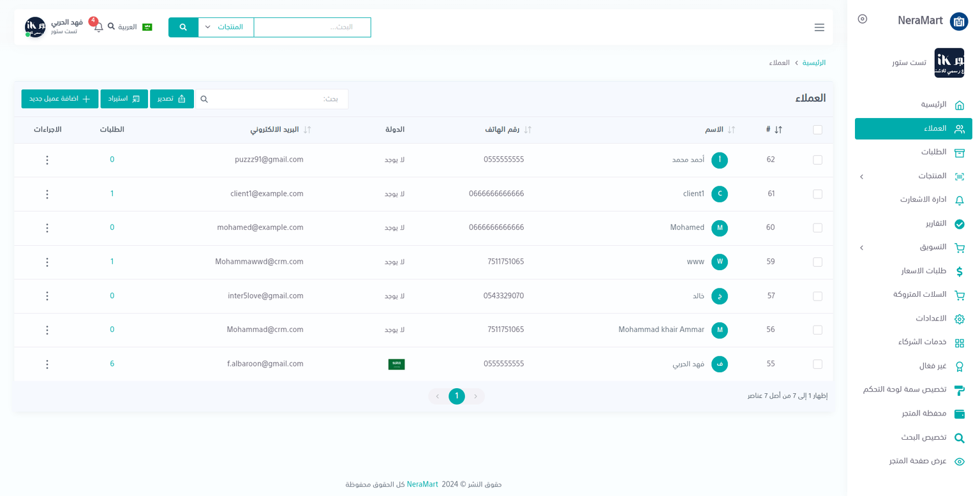Click the teal search magnifier button

183,27
